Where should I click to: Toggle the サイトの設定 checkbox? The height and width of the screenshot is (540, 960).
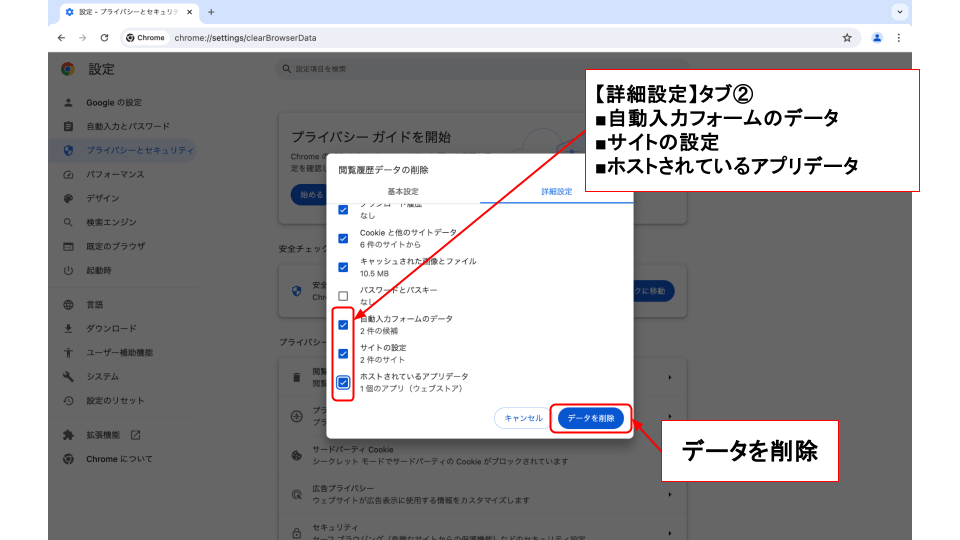tap(343, 353)
